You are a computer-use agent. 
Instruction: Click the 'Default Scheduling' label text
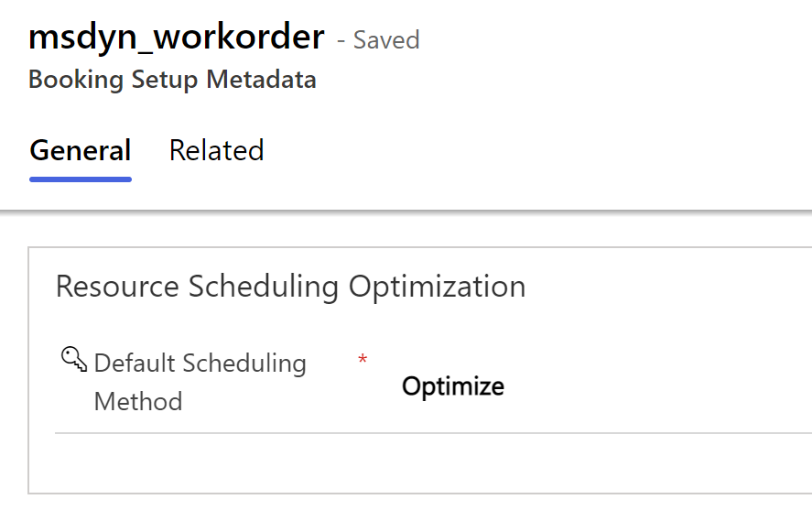200,363
